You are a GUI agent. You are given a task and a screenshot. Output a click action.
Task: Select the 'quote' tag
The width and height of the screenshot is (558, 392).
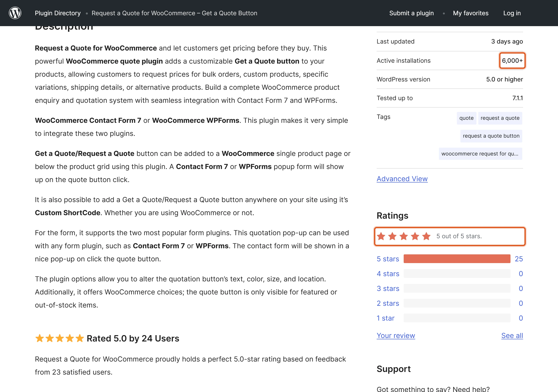[466, 118]
